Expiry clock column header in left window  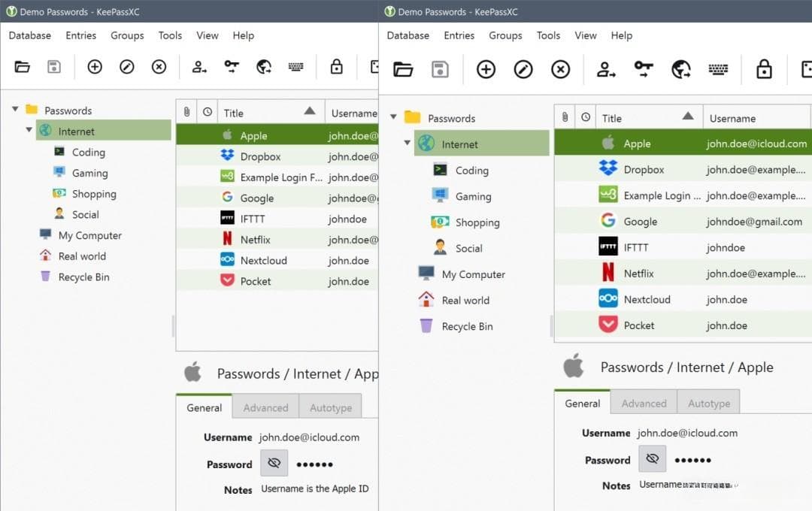(208, 112)
